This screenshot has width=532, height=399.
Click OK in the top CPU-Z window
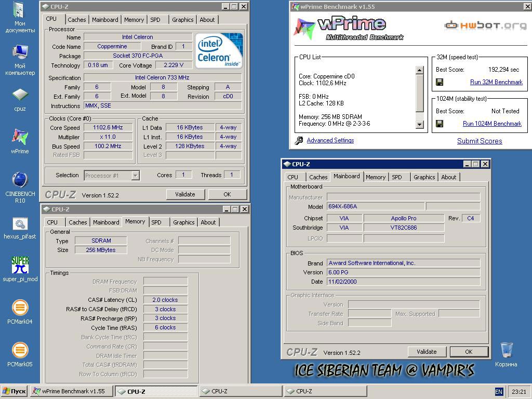pos(228,194)
